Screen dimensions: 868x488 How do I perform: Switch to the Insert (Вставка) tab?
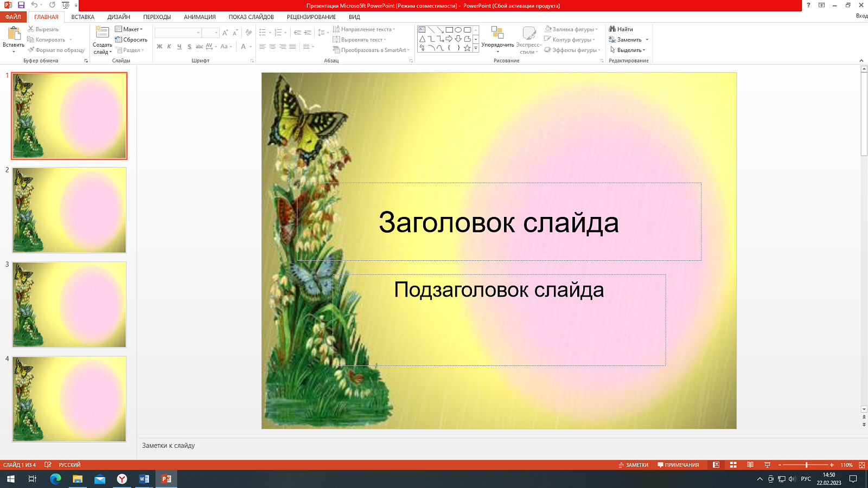click(x=82, y=17)
